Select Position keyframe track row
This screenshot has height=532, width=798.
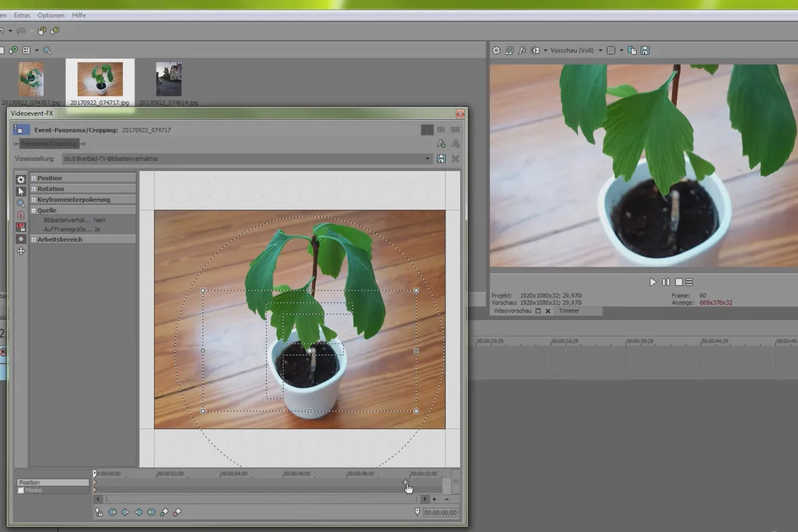click(x=53, y=483)
